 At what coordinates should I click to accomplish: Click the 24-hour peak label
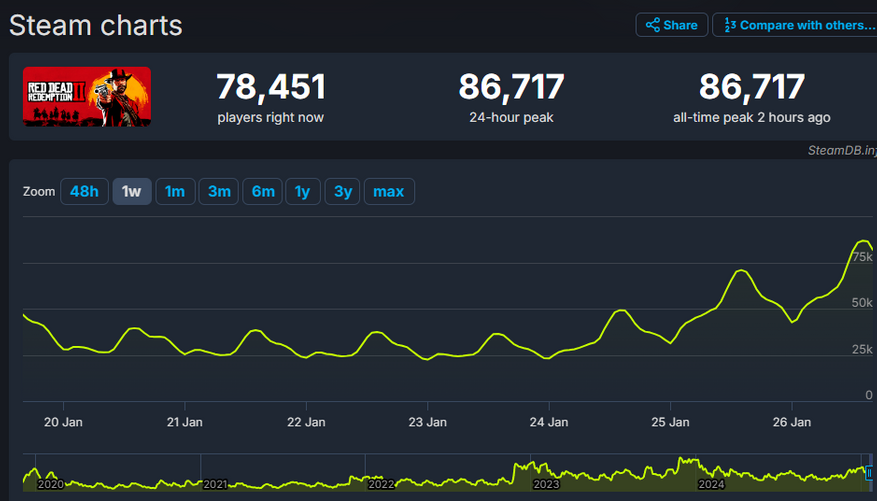pos(511,117)
